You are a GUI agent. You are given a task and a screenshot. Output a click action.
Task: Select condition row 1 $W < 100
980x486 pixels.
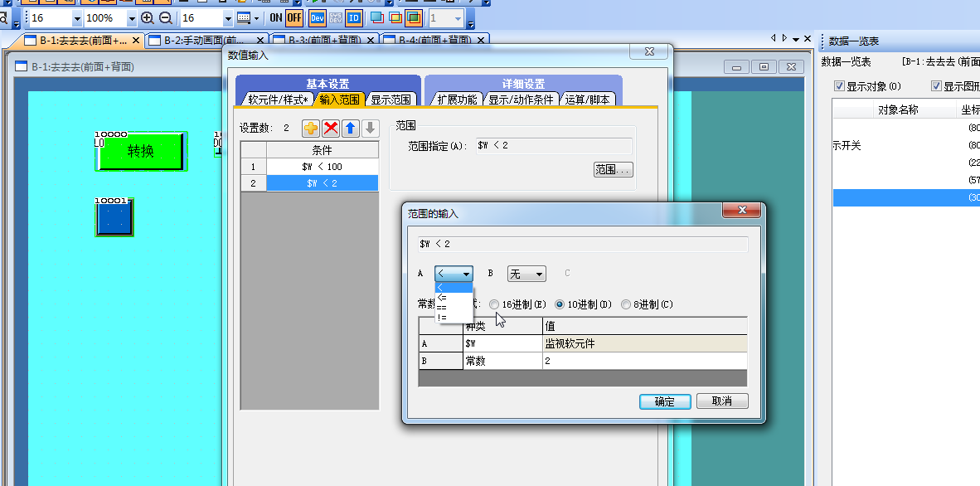coord(322,167)
